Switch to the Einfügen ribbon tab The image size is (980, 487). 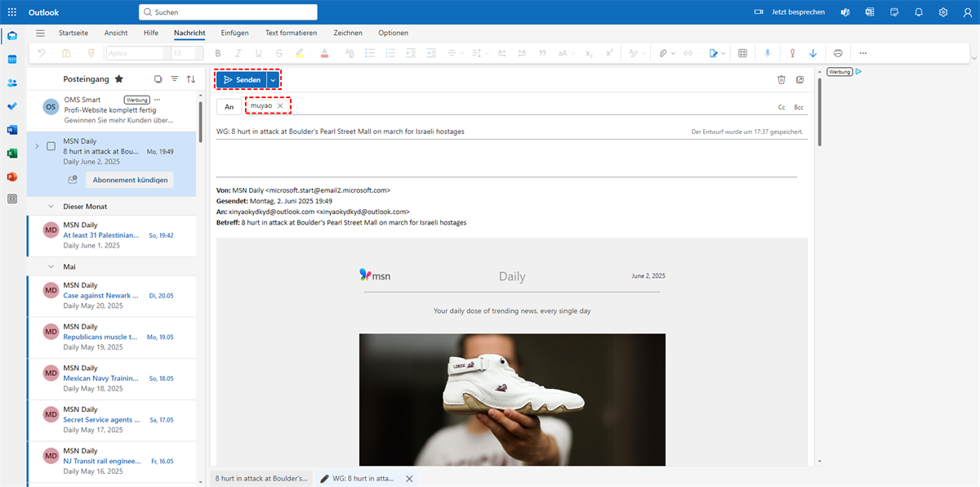[x=234, y=33]
